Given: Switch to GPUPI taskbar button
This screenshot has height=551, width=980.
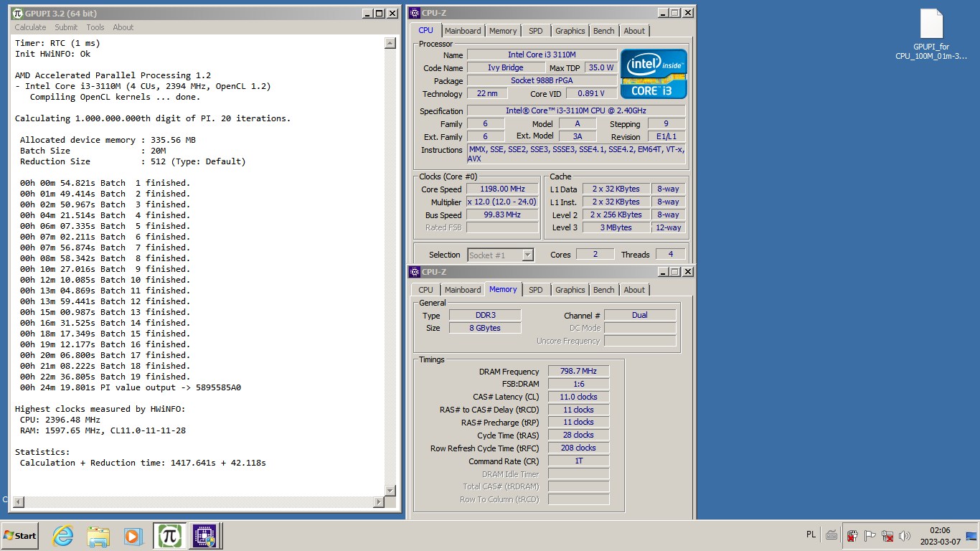Looking at the screenshot, I should (x=169, y=535).
